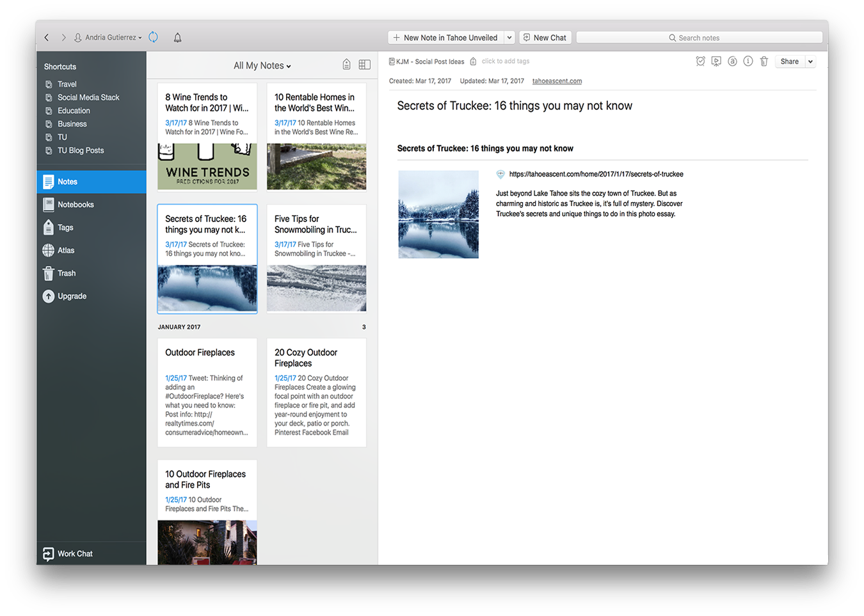Image resolution: width=864 pixels, height=616 pixels.
Task: Open Business shortcut
Action: click(72, 124)
